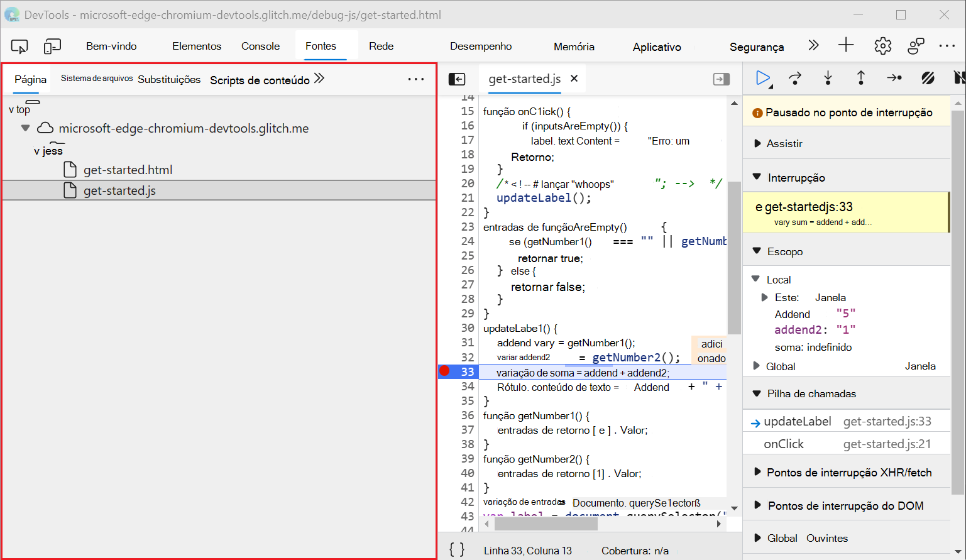
Task: Set breakpoint on line 21
Action: pyautogui.click(x=468, y=198)
